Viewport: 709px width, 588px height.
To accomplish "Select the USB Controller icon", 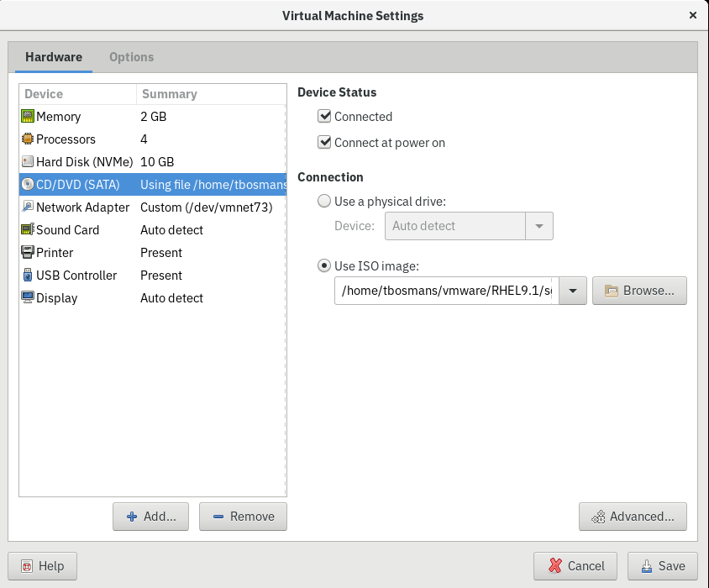I will pyautogui.click(x=28, y=276).
